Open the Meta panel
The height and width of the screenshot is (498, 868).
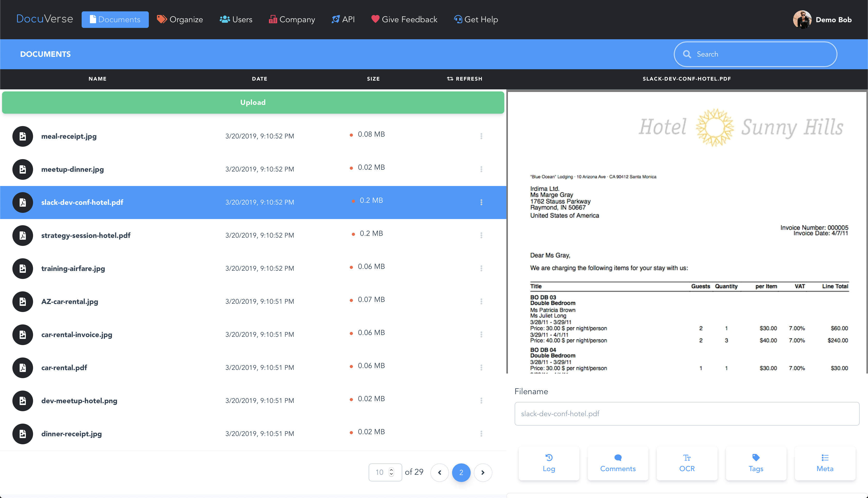(x=825, y=463)
